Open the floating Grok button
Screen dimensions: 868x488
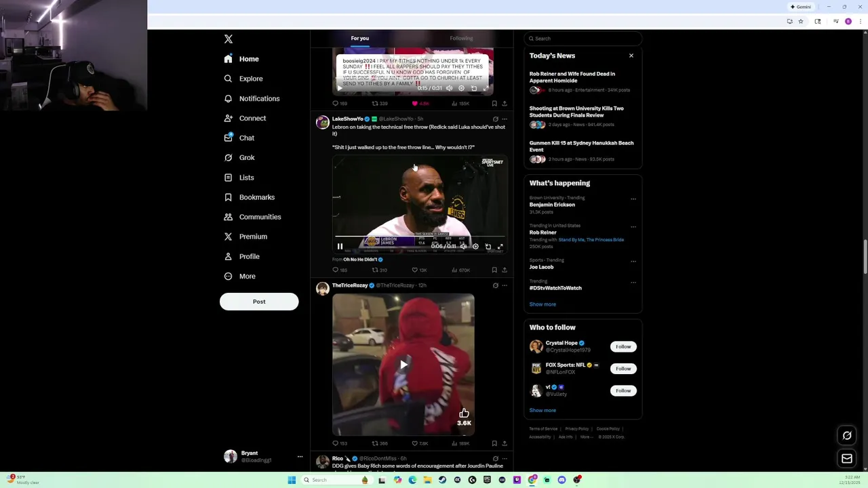click(x=847, y=436)
